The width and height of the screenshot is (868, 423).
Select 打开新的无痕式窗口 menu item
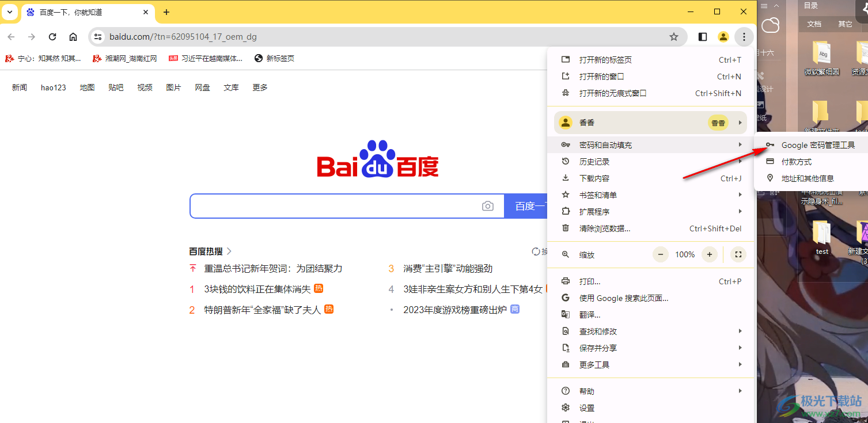(651, 93)
